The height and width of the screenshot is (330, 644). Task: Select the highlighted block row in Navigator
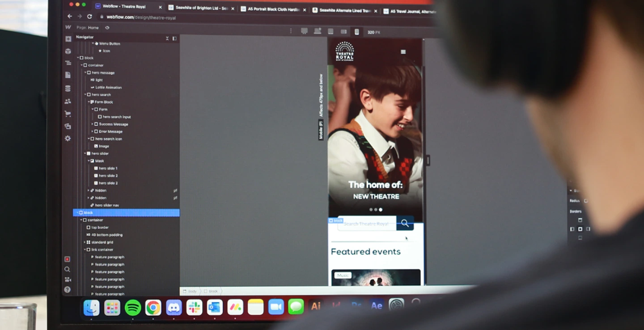126,213
